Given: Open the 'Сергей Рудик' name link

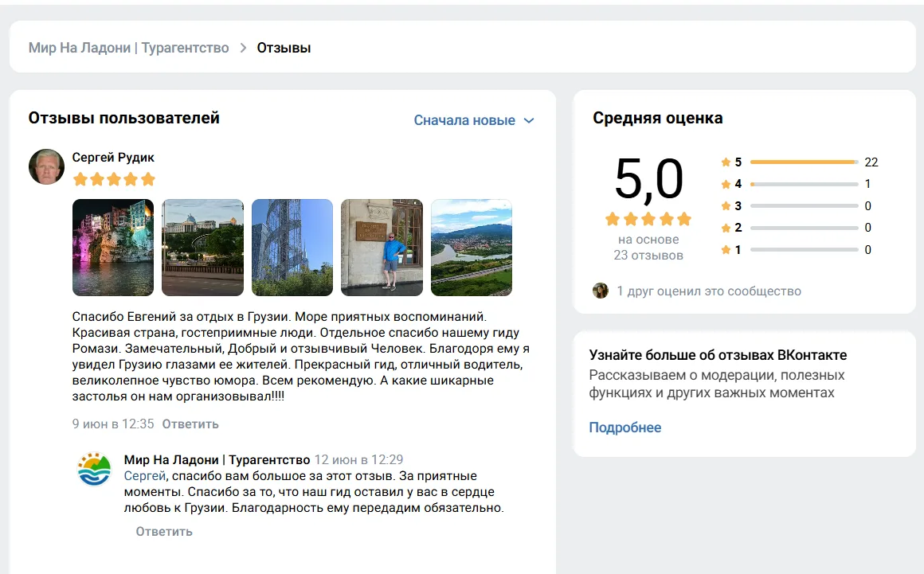Looking at the screenshot, I should point(113,157).
